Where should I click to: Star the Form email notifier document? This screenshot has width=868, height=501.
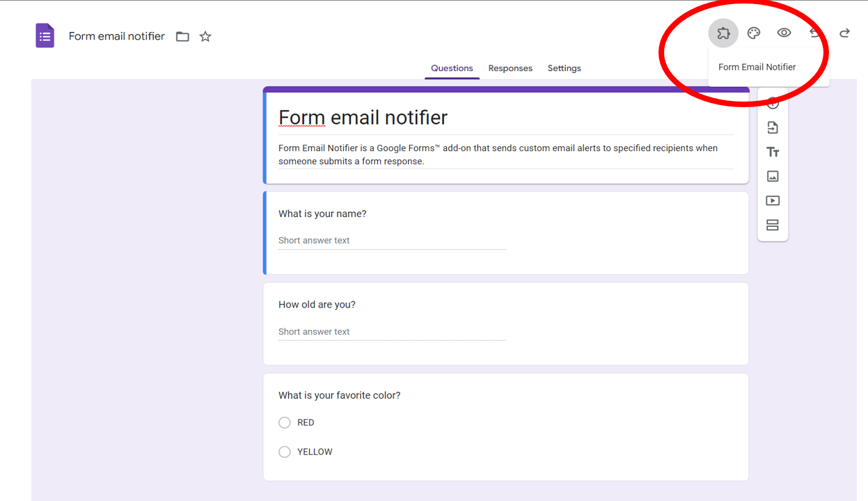click(x=205, y=36)
